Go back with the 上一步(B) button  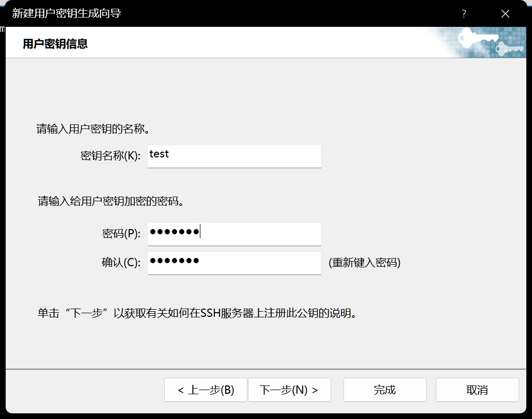[x=206, y=390]
